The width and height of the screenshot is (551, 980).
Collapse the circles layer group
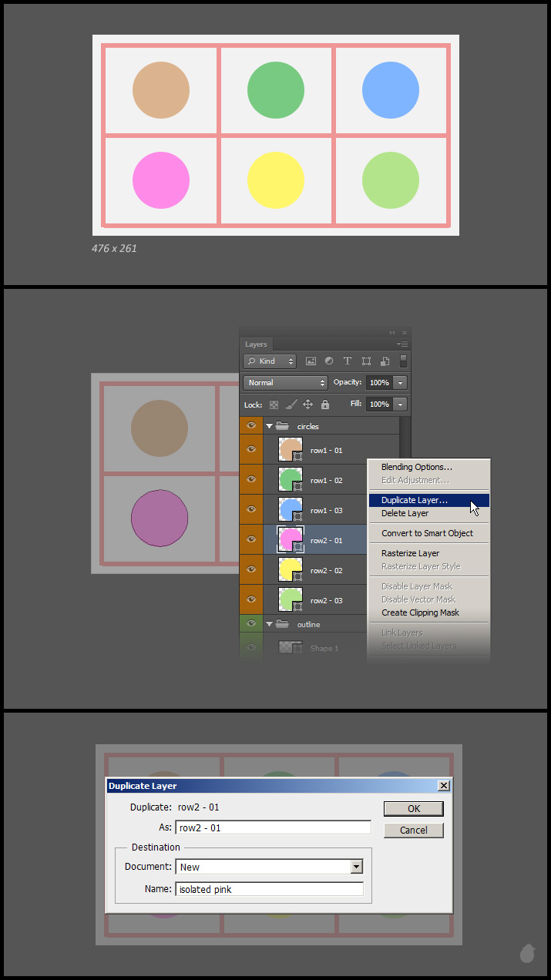coord(270,426)
